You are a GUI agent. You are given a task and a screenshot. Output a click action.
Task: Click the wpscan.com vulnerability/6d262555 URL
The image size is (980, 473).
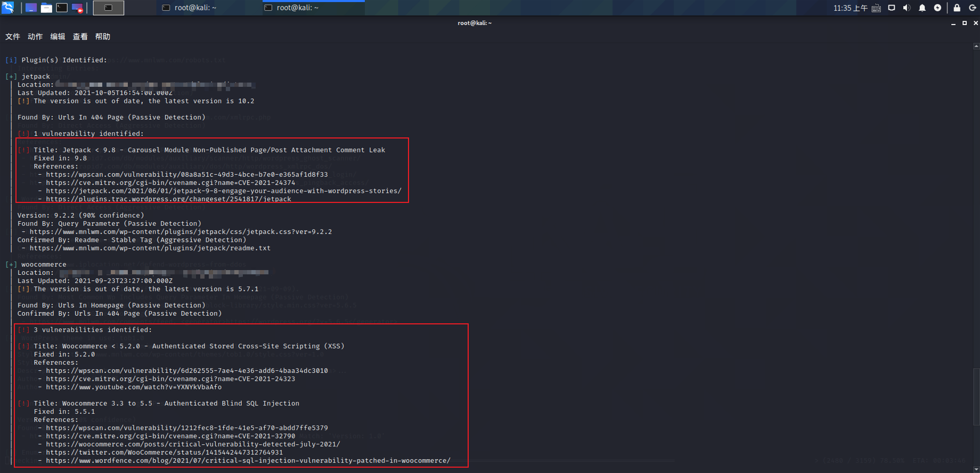click(x=187, y=371)
